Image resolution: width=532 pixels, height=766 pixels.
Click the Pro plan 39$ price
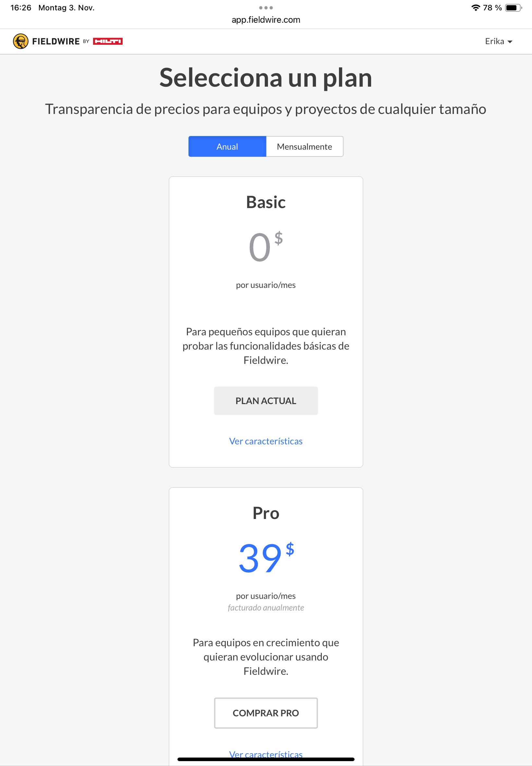pos(266,558)
